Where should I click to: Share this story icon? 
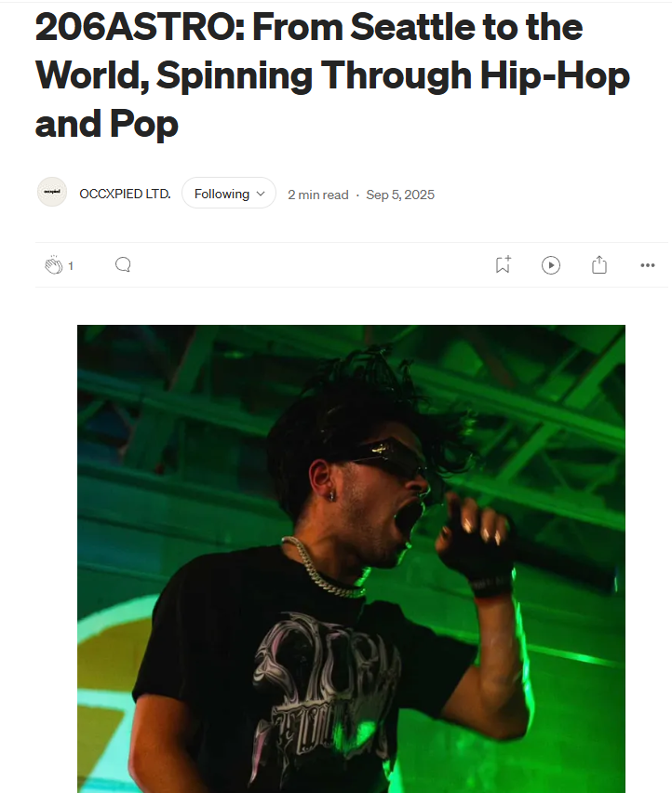[x=599, y=264]
